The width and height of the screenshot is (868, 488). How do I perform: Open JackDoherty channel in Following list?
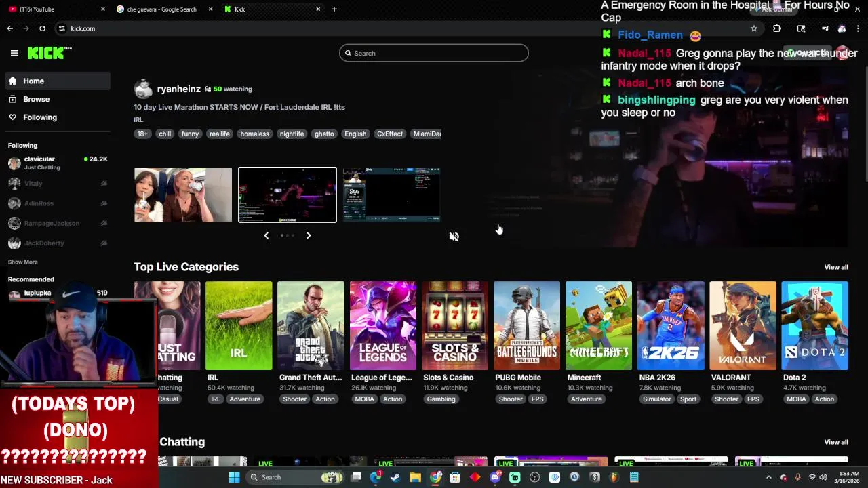click(58, 243)
